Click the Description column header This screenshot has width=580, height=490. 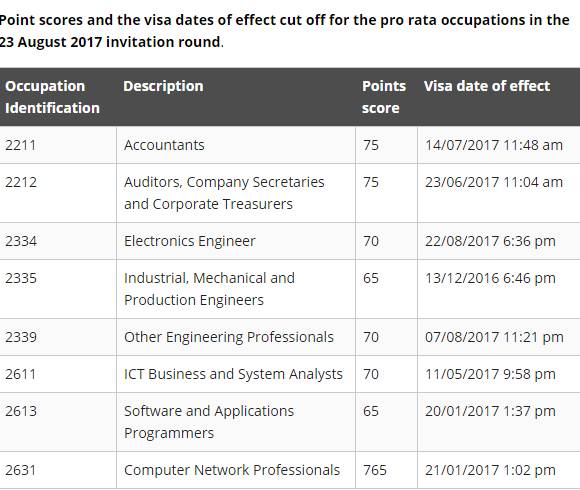point(163,86)
